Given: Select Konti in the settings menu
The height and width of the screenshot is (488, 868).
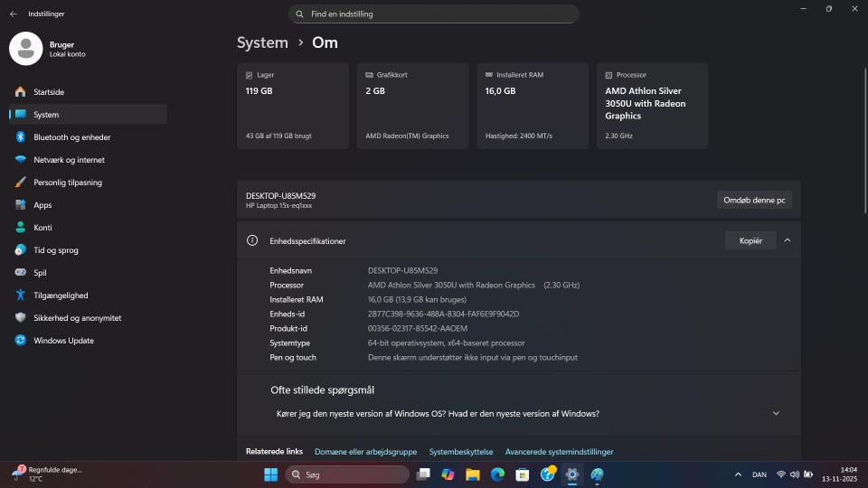Looking at the screenshot, I should click(x=42, y=228).
